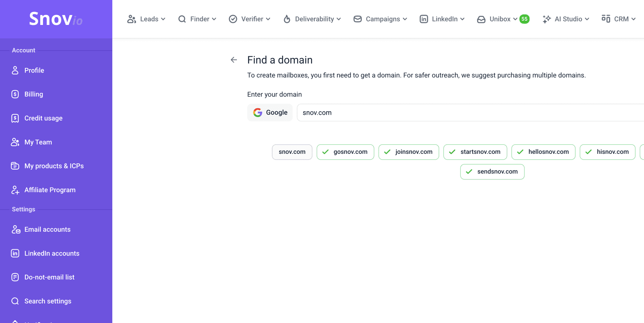Go to Credit usage in sidebar
This screenshot has width=644, height=323.
[43, 118]
